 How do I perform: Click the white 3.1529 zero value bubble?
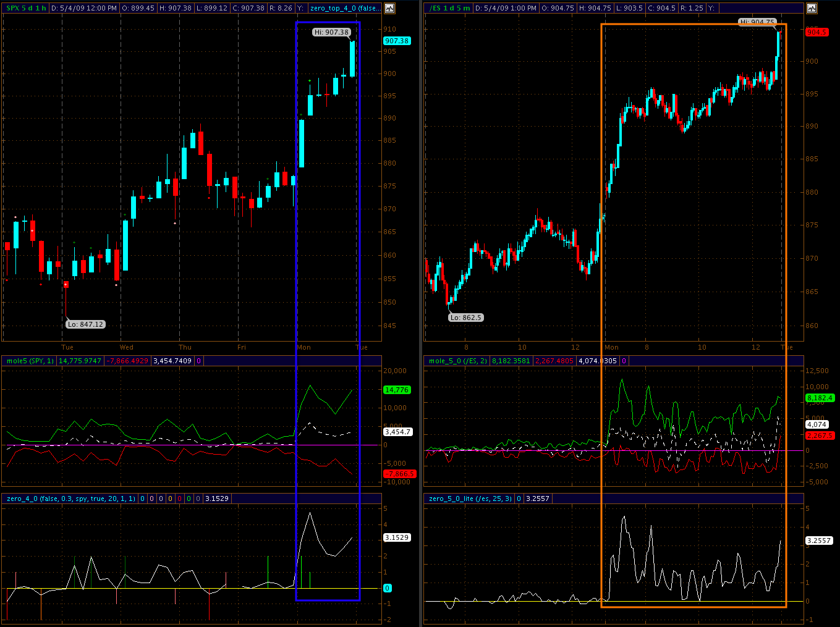(397, 537)
